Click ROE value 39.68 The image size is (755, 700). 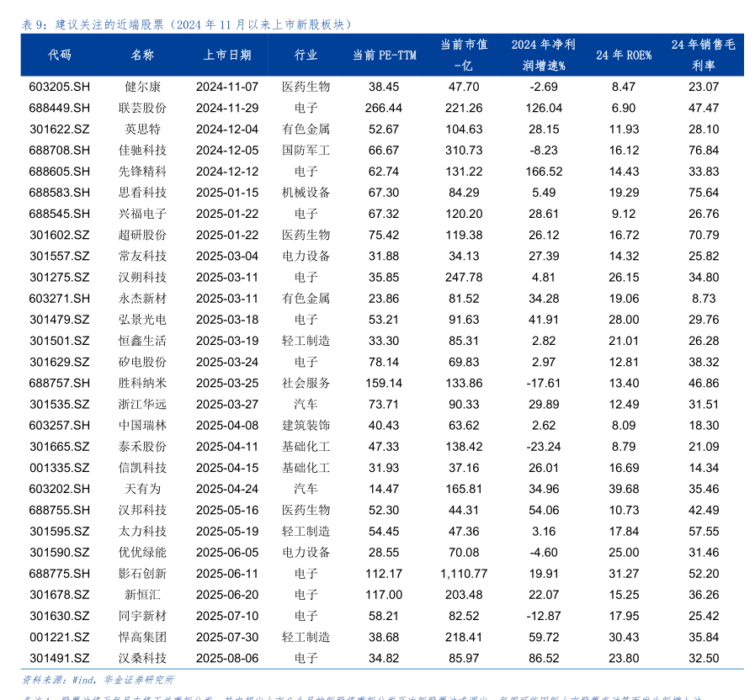(624, 489)
